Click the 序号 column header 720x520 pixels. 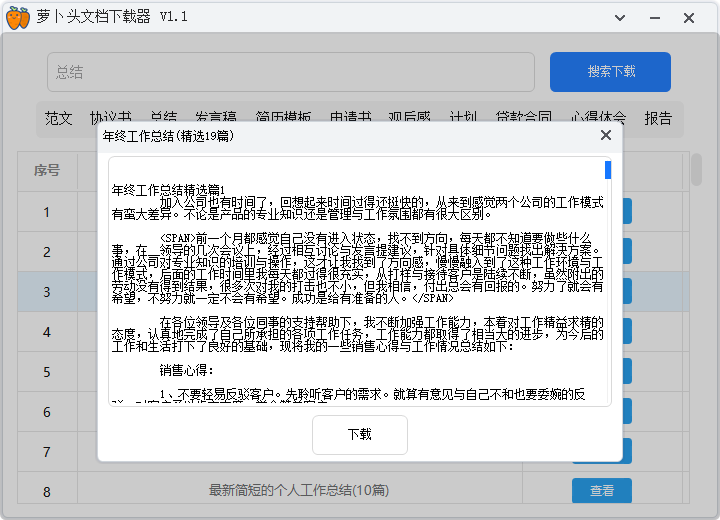47,171
